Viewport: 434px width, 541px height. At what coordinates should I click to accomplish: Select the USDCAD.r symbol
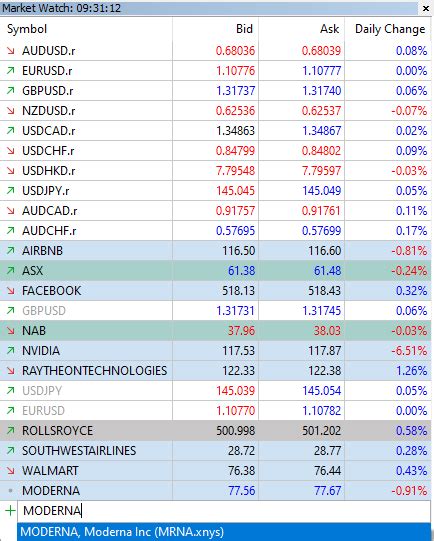[49, 131]
